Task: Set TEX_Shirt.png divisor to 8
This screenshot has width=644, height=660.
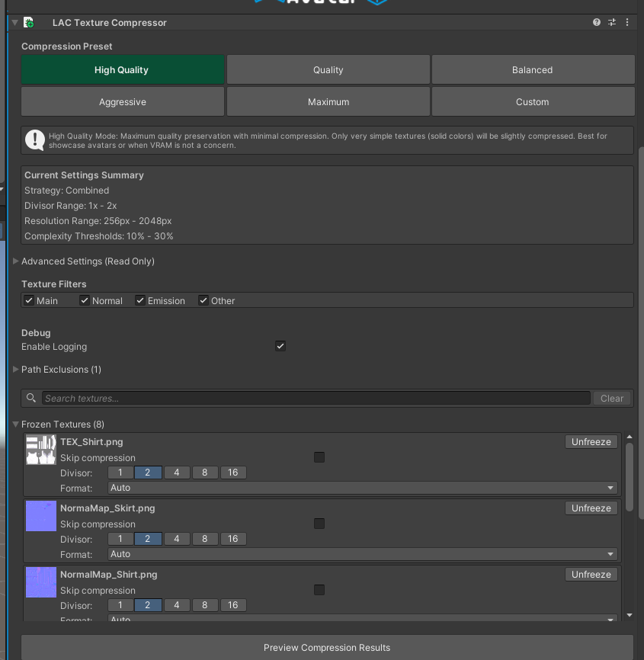Action: pyautogui.click(x=204, y=473)
